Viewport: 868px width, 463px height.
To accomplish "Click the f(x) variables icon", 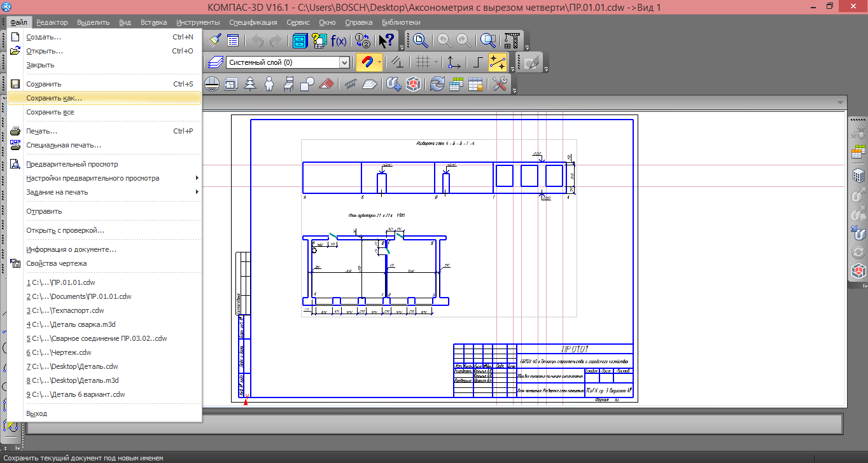I will [x=339, y=41].
